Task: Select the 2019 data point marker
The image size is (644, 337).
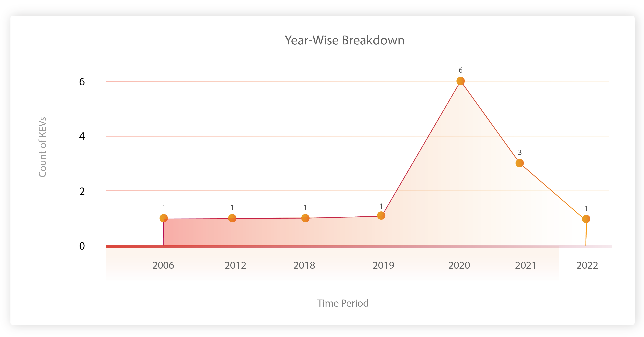Action: coord(381,215)
